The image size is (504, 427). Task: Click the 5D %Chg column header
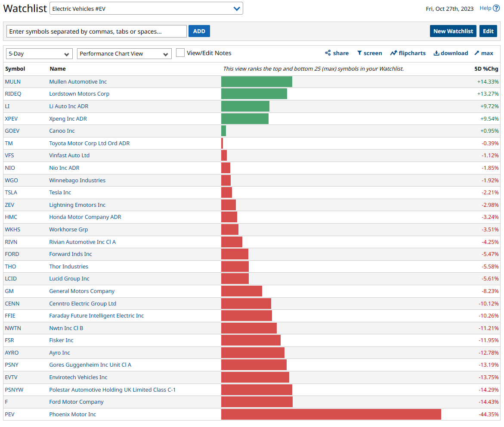[x=486, y=69]
